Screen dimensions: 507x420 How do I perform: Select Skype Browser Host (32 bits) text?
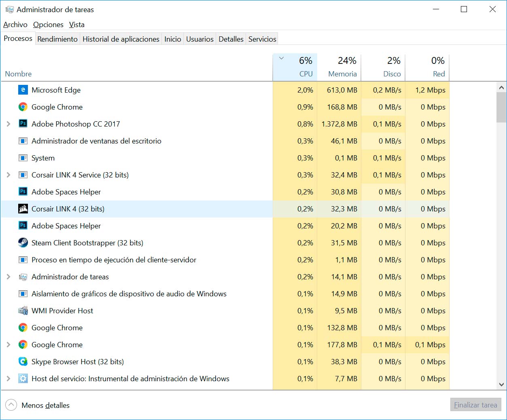tap(78, 361)
